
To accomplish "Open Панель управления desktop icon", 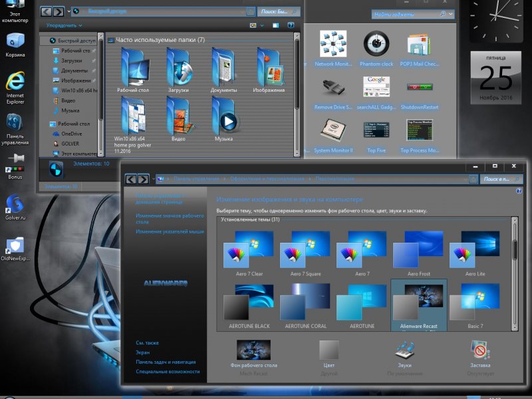I will tap(15, 129).
